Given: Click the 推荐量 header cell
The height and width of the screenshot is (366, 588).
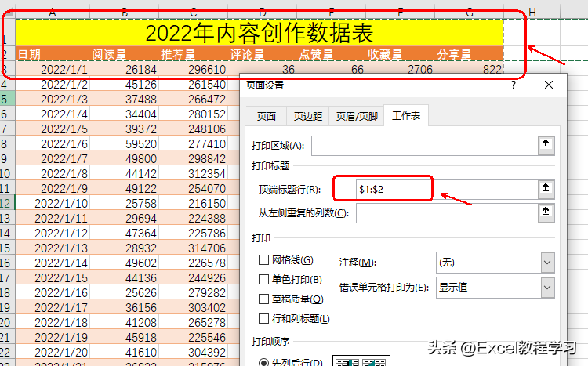Looking at the screenshot, I should pyautogui.click(x=194, y=54).
